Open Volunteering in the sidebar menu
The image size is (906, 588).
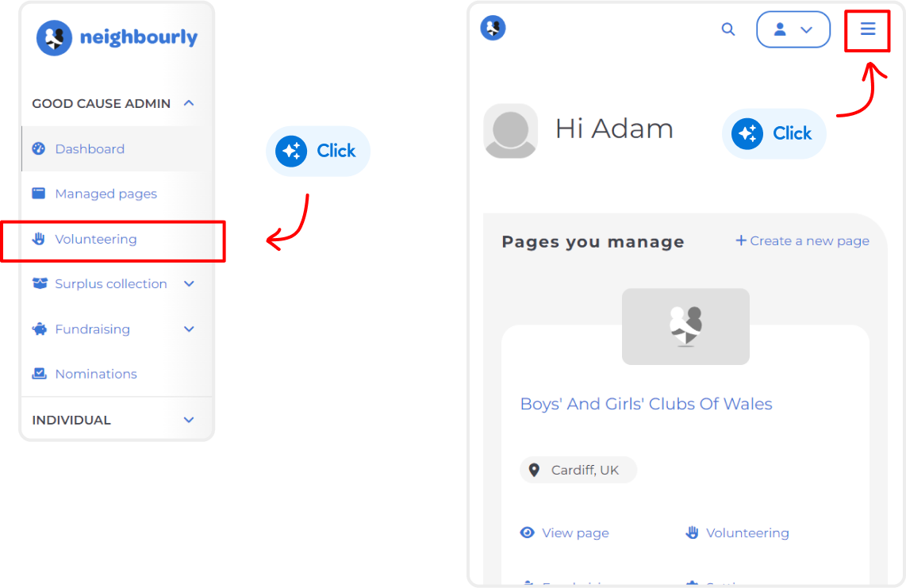[x=95, y=239]
